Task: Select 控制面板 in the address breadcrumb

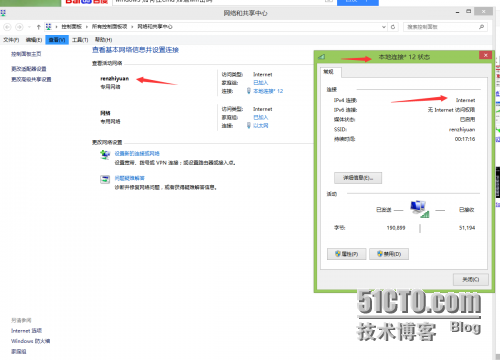Action: coord(71,27)
